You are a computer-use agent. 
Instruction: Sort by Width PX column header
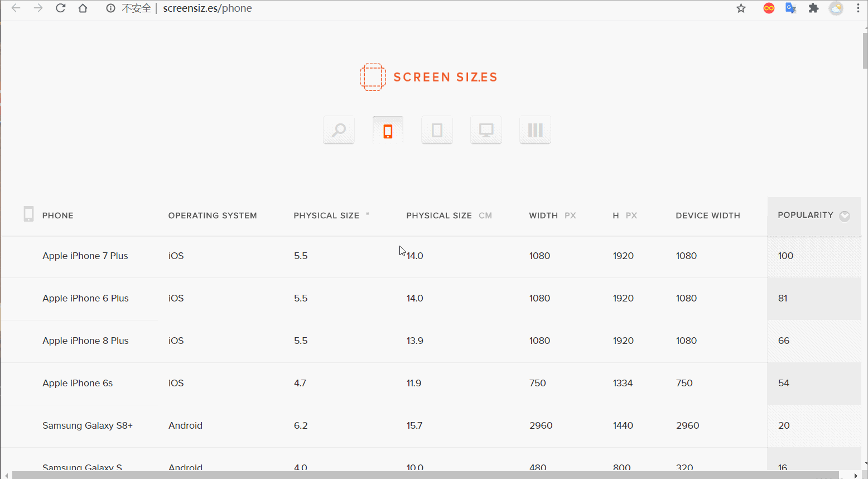[x=552, y=215]
